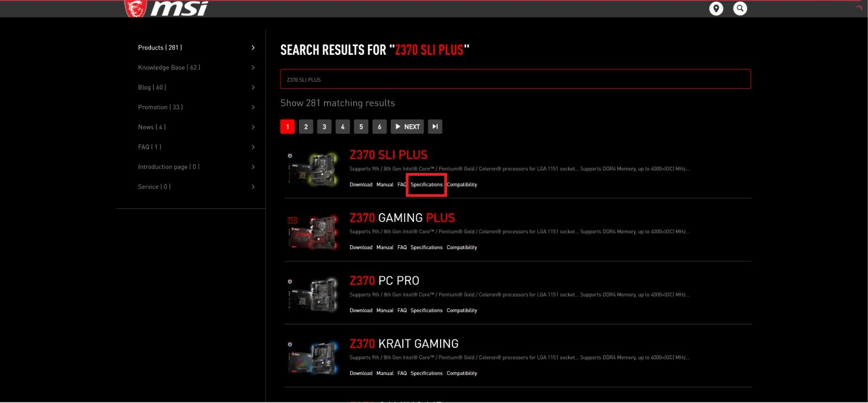Open the Z370 SLI PLUS product title
This screenshot has height=403, width=868.
388,155
